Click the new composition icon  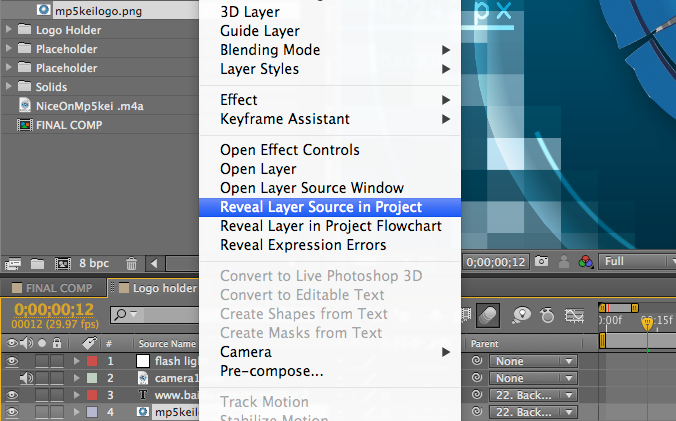61,264
